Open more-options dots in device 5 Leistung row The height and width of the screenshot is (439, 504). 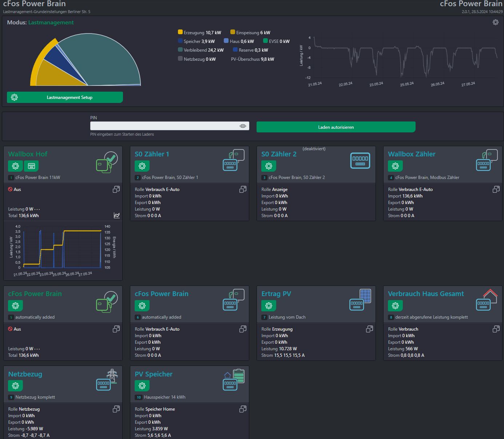coord(37,349)
